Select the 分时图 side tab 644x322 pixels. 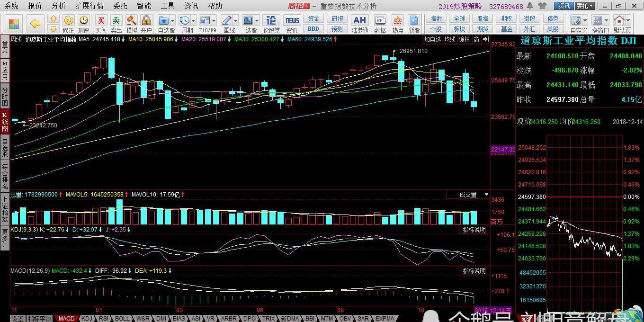[5, 96]
